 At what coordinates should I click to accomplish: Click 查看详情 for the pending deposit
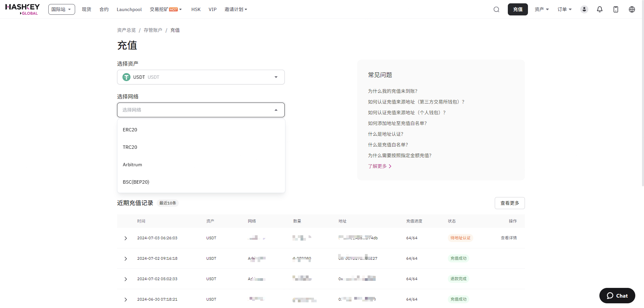(x=509, y=238)
